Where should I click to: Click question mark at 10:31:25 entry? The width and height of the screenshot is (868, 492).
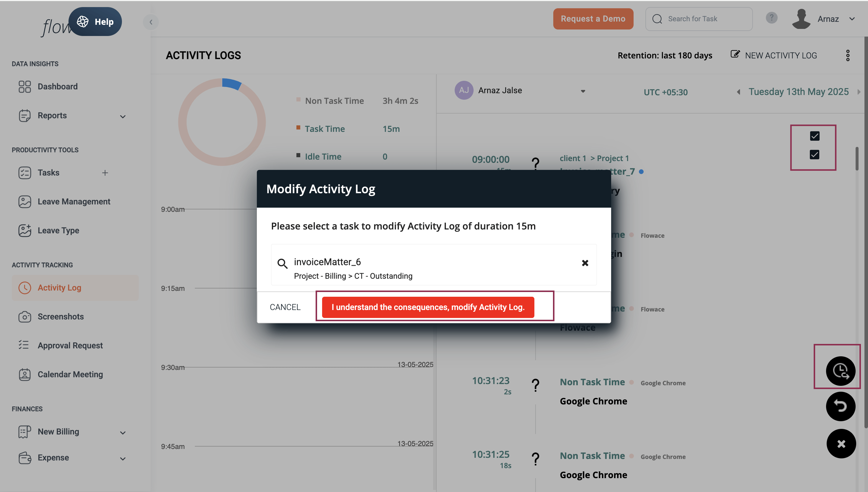(x=535, y=459)
